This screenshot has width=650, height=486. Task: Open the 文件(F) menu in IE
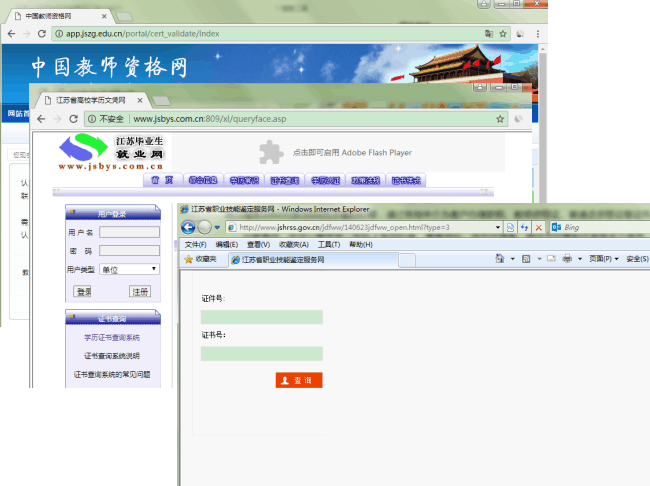[195, 245]
